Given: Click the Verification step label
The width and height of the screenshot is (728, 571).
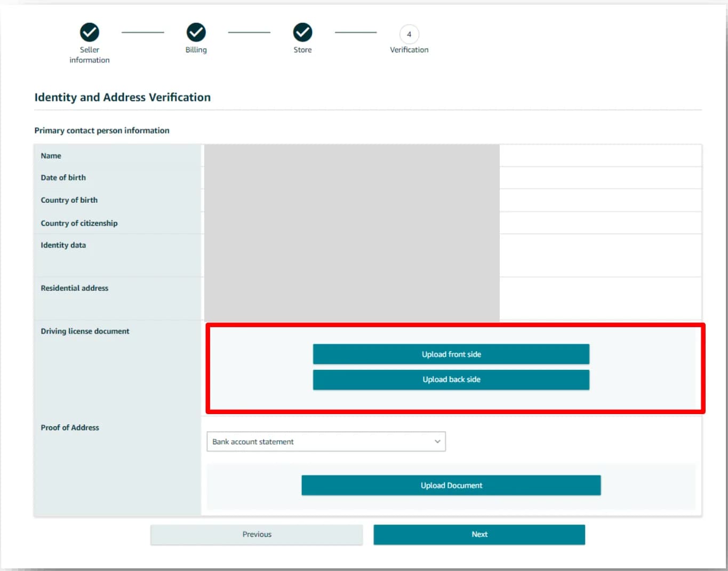Looking at the screenshot, I should click(409, 50).
